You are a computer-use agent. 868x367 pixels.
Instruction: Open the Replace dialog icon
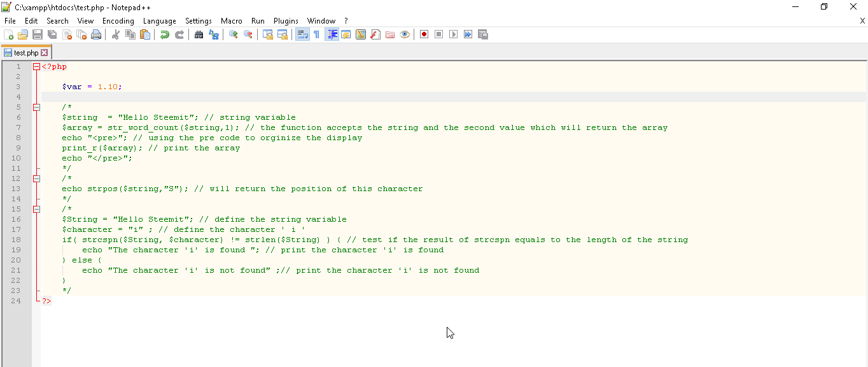[214, 34]
